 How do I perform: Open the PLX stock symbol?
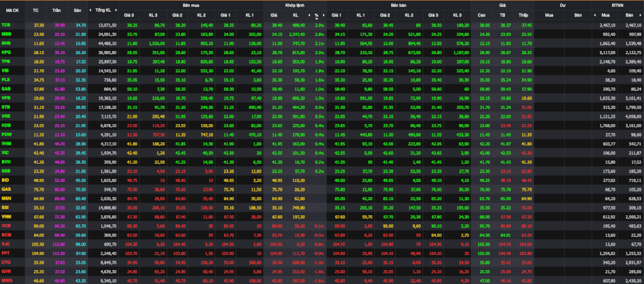tap(6, 79)
